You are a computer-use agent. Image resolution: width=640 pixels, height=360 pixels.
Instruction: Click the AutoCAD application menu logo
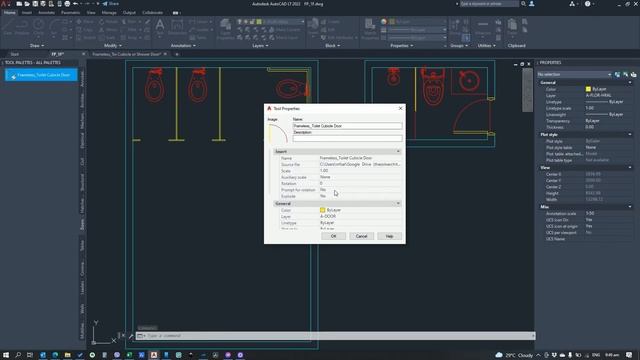coord(5,4)
